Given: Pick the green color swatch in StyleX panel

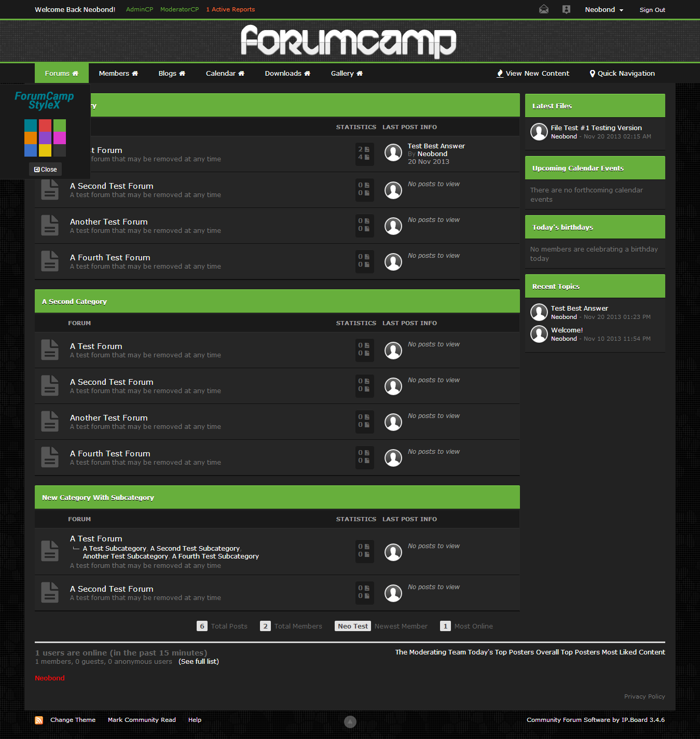Looking at the screenshot, I should 60,126.
